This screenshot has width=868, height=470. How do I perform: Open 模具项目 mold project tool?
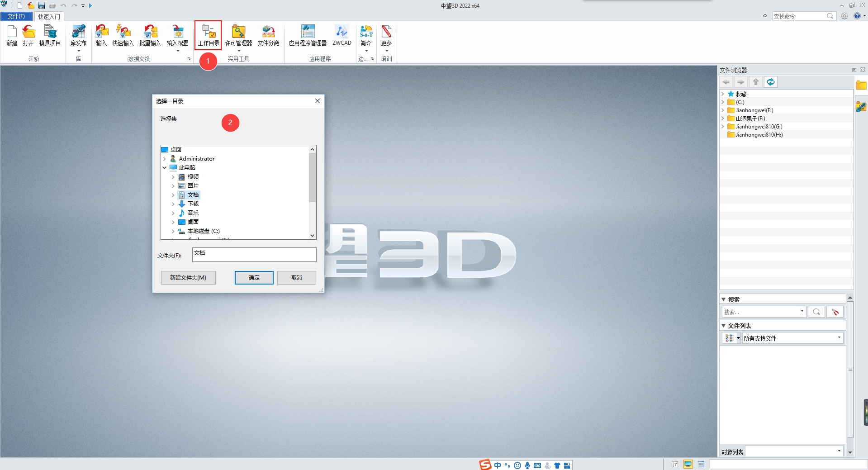pos(50,35)
